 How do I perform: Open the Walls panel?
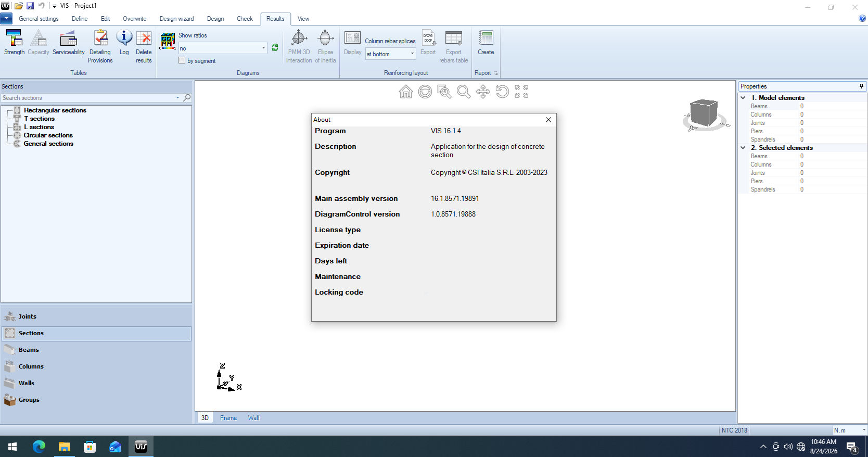click(x=96, y=383)
